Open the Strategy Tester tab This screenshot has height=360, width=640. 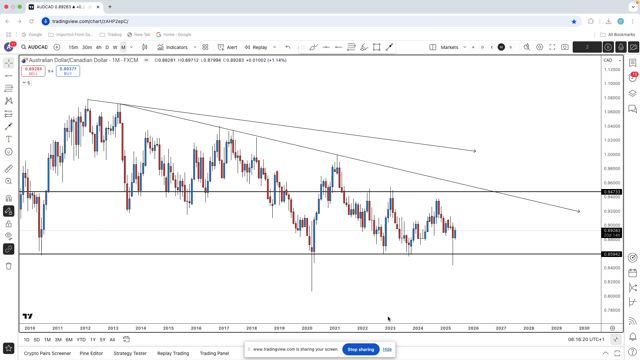click(130, 353)
